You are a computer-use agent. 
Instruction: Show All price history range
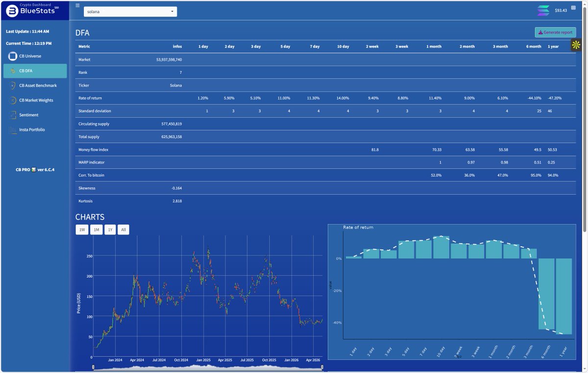point(123,230)
